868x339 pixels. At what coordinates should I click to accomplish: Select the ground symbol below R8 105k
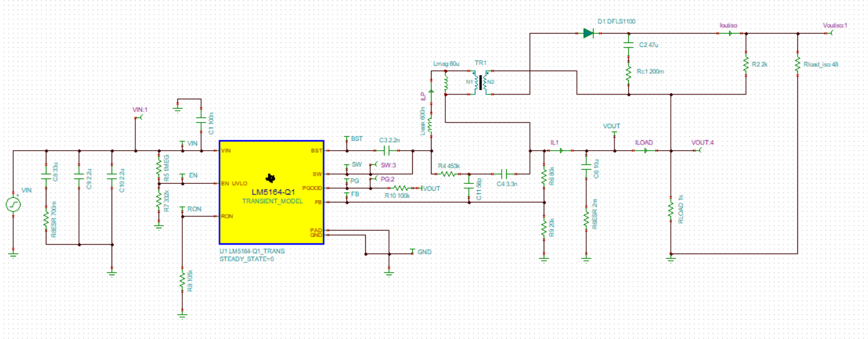(182, 316)
